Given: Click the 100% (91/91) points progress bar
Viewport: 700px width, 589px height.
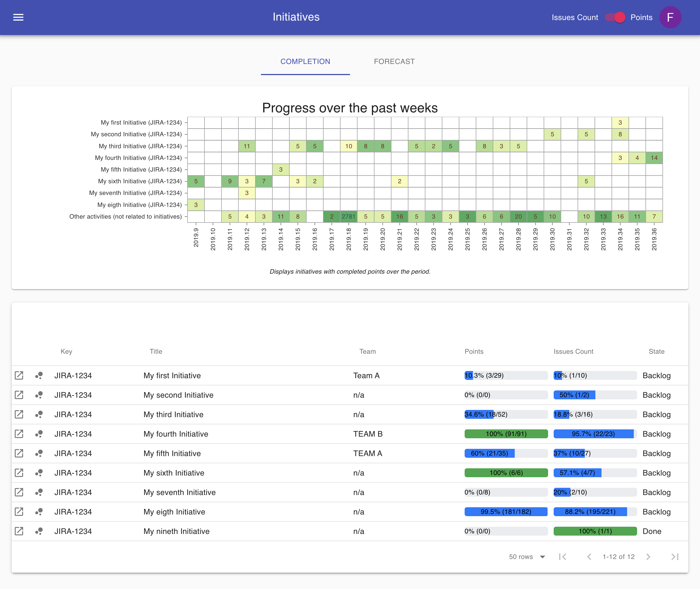Looking at the screenshot, I should point(506,434).
